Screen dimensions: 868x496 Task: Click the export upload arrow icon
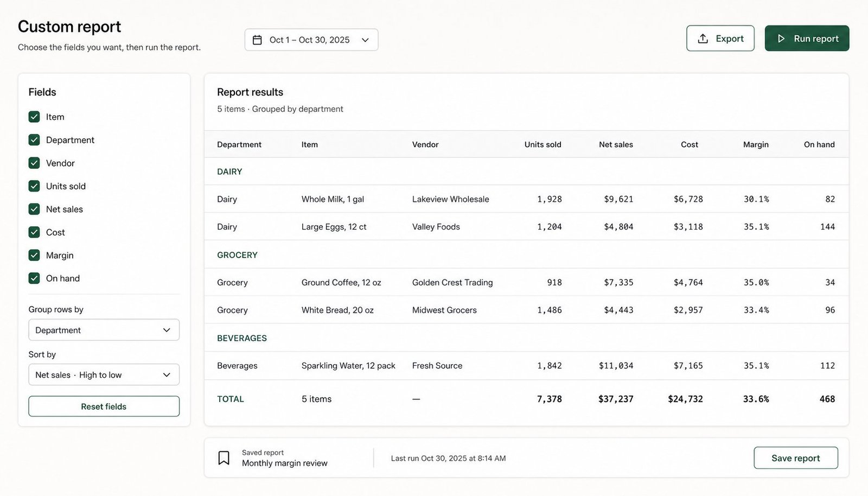pos(703,39)
